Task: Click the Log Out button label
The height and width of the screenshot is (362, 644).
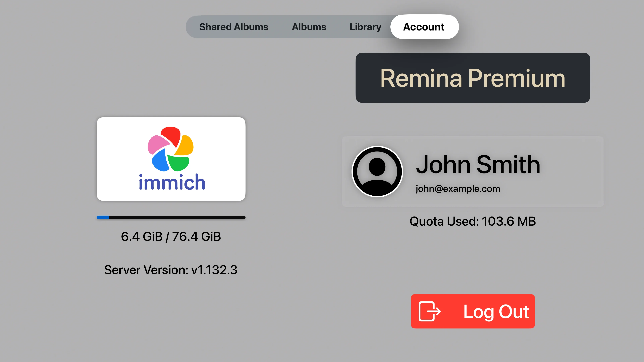Action: [496, 312]
